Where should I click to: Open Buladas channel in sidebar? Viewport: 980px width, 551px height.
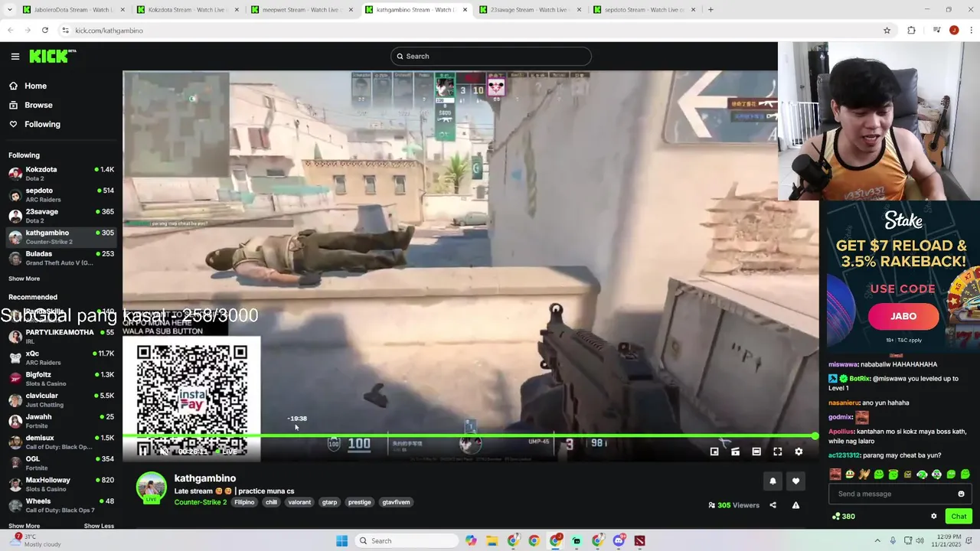[x=61, y=258]
